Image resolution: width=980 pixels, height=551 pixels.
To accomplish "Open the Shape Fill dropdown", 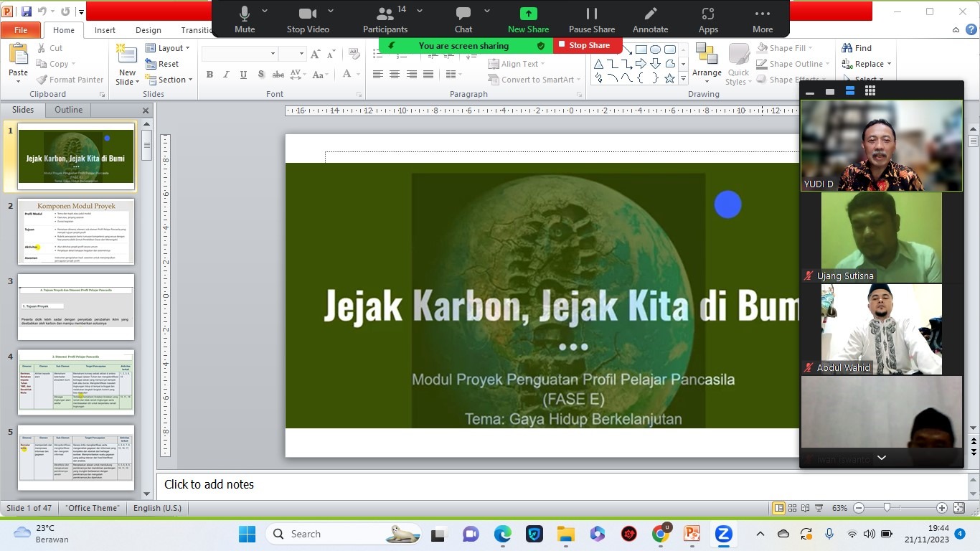I will (x=786, y=48).
